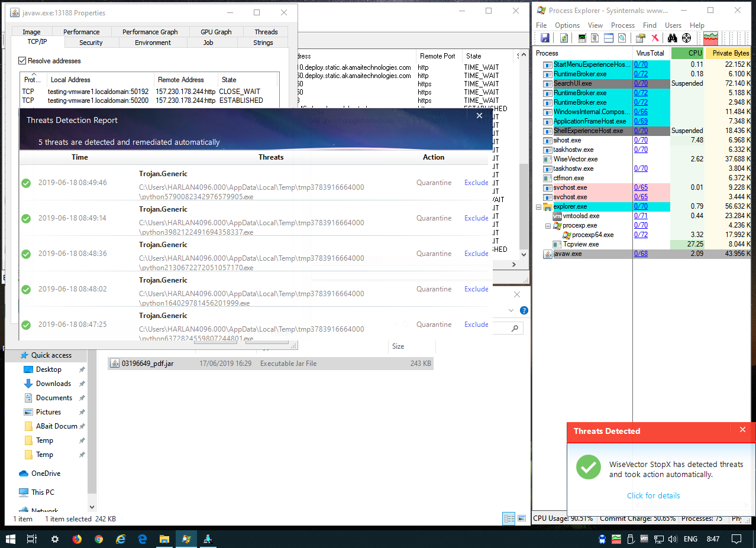
Task: Open VirusTotal 0/71 link for vmtoolsd.exe
Action: tap(641, 216)
